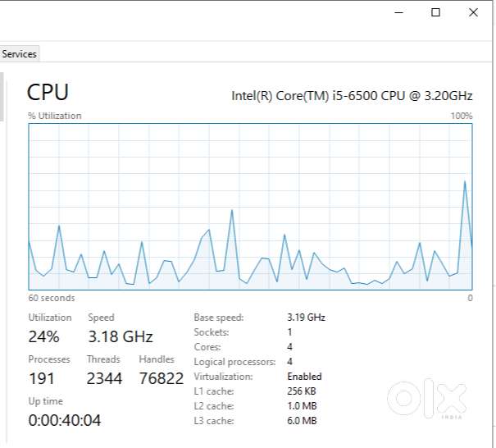Screen dimensions: 496x448
Task: Select the 76822 handles count
Action: (x=162, y=378)
